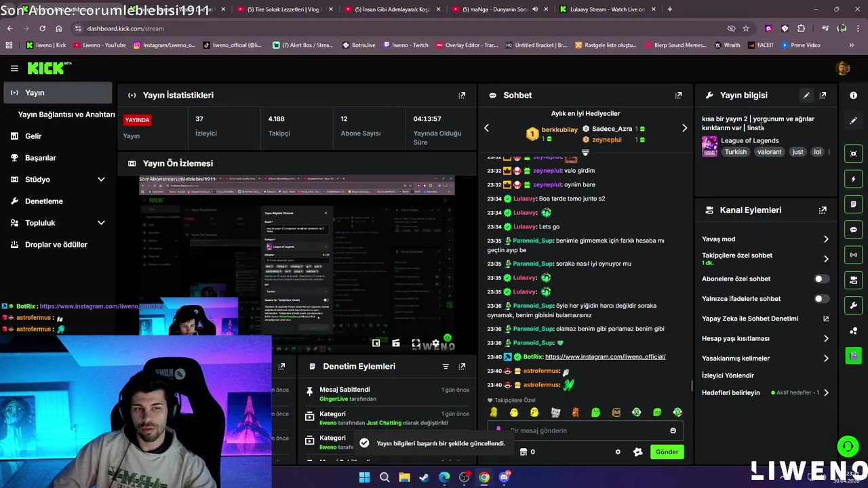Pop out the Sohbet chat panel

coord(678,96)
